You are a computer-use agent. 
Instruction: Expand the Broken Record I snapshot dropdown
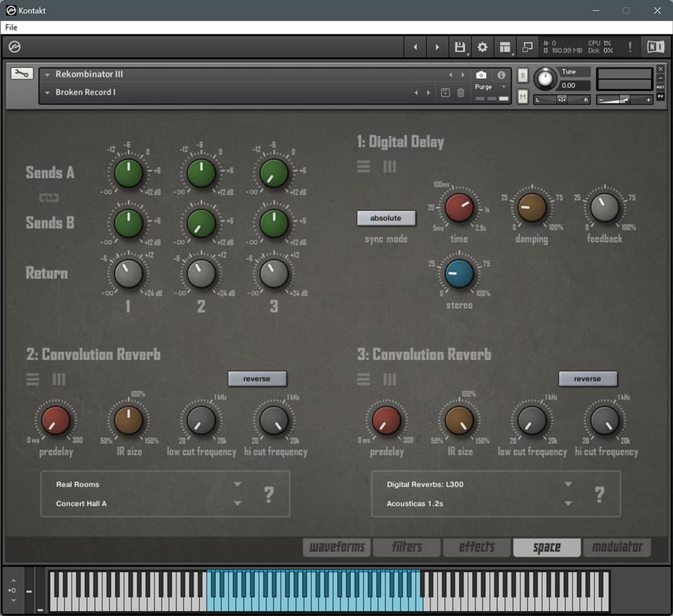[x=47, y=93]
